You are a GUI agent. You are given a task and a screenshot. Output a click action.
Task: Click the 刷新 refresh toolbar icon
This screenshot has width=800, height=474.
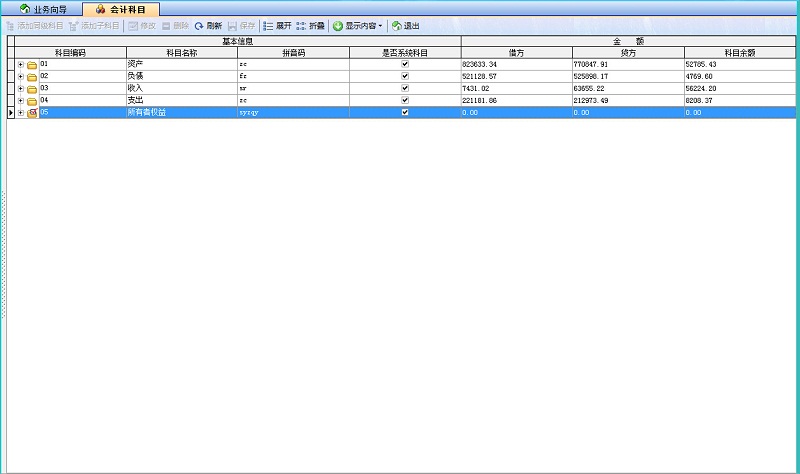199,25
